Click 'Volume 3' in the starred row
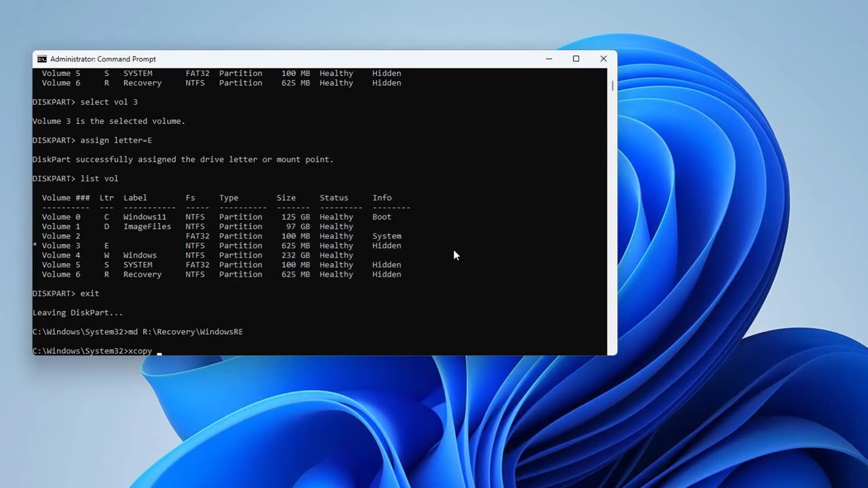This screenshot has height=488, width=868. (x=61, y=245)
